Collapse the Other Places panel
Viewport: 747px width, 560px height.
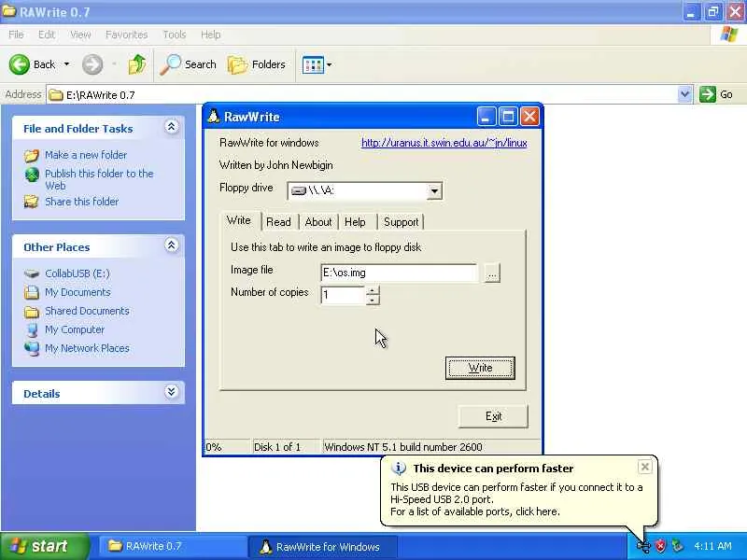coord(172,245)
